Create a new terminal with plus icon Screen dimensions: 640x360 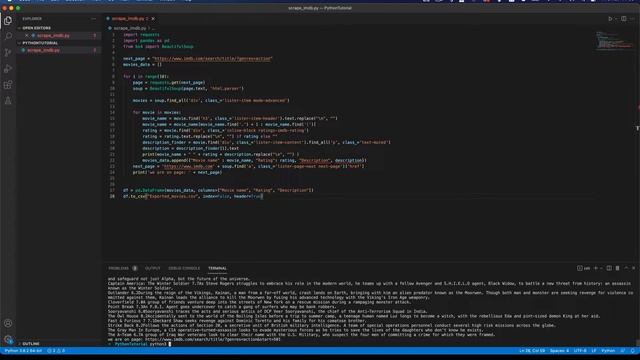pyautogui.click(x=596, y=268)
